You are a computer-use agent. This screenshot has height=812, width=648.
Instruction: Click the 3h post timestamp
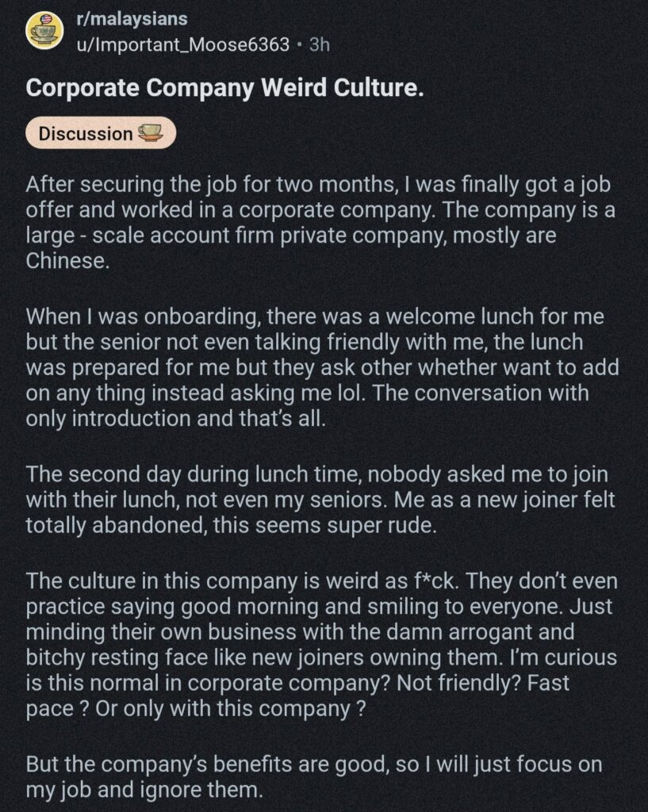(x=319, y=45)
